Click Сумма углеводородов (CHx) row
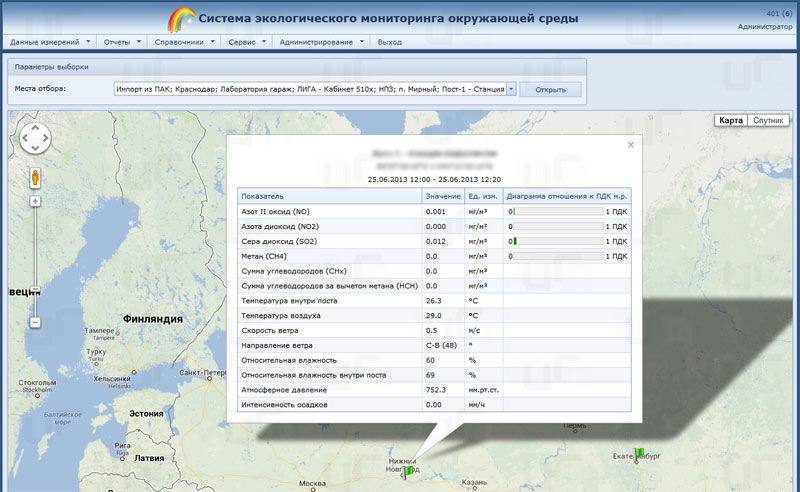The width and height of the screenshot is (800, 492). pyautogui.click(x=434, y=271)
